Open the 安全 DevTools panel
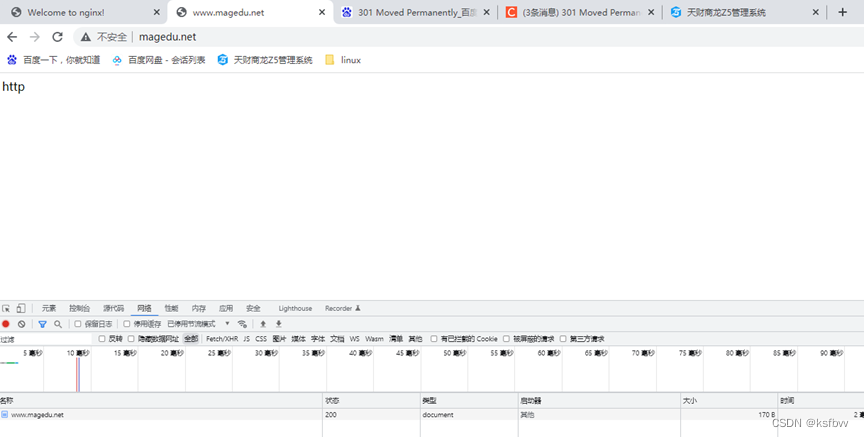 tap(253, 309)
